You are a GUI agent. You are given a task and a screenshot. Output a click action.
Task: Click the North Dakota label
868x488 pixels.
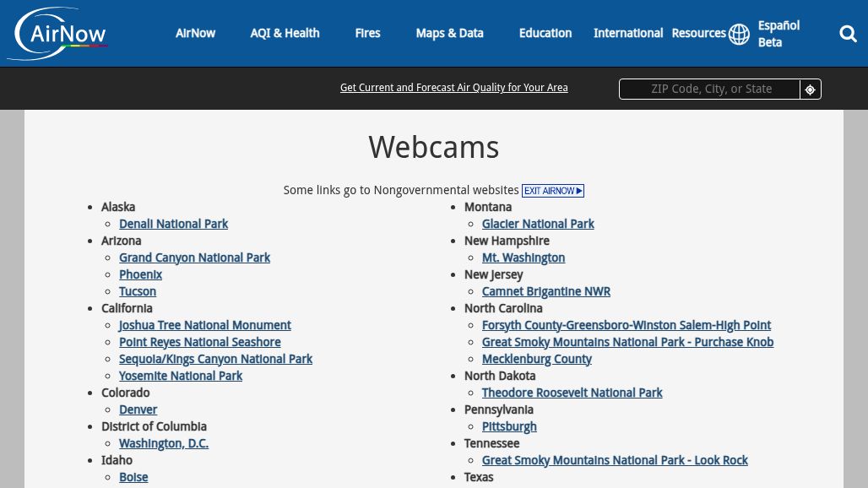[499, 376]
